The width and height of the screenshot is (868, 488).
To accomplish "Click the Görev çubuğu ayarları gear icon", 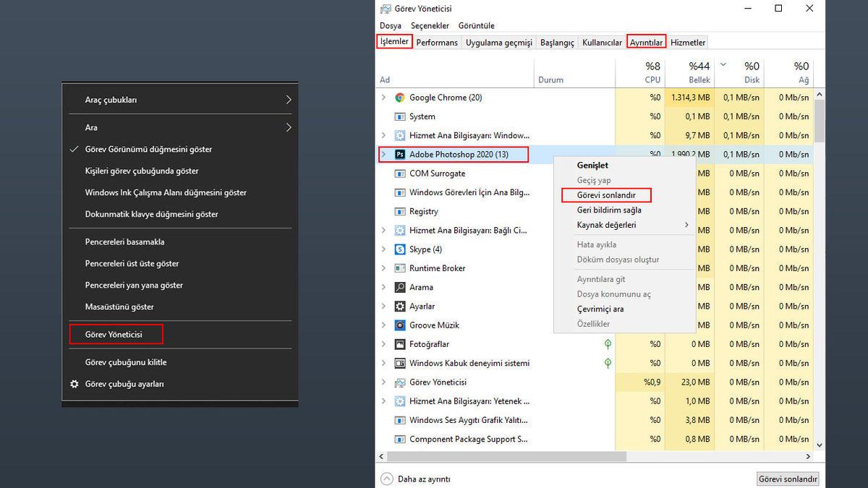I will click(75, 384).
